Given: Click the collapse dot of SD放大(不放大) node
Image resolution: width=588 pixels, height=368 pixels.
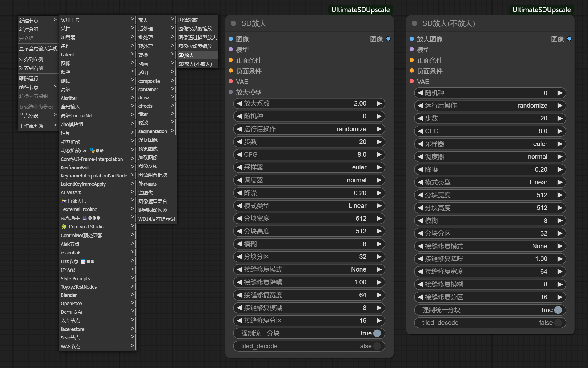Looking at the screenshot, I should (x=414, y=23).
